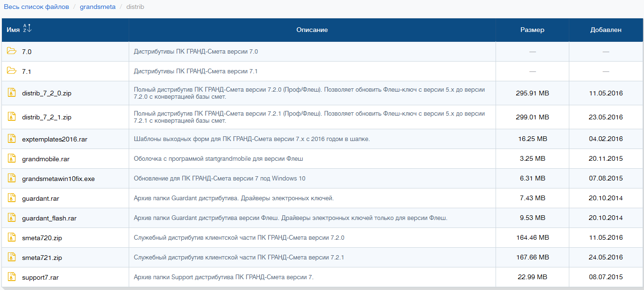Click the file icon beside grandmobile.rar
This screenshot has width=644, height=290.
pos(12,158)
